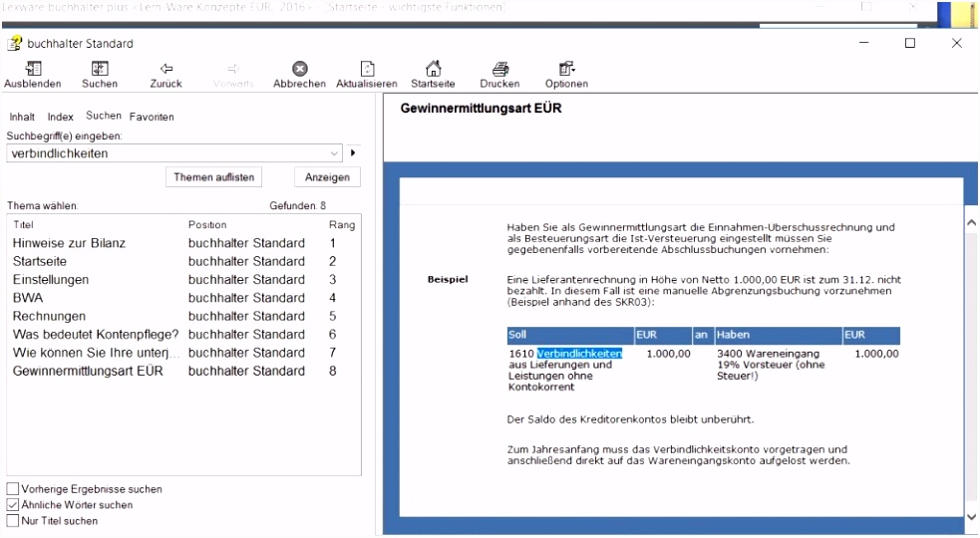Maximize the buchhalter Standard help window

coord(910,43)
